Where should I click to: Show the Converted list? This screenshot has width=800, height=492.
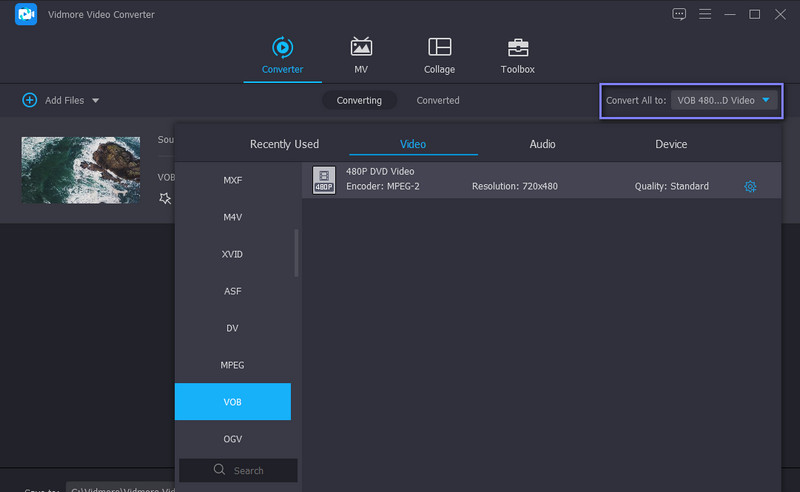click(438, 100)
